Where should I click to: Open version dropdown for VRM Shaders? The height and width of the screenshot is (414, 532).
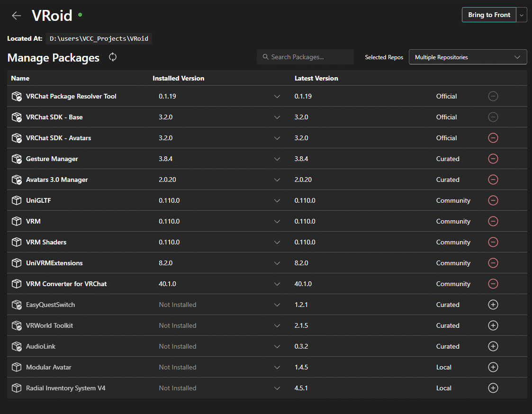[277, 242]
